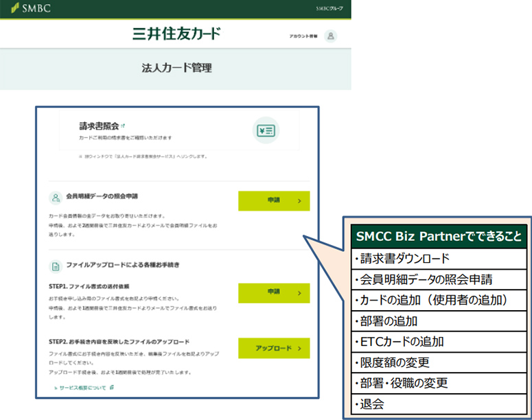The image size is (532, 420).
Task: Select the 部署・役職の変更 row
Action: (439, 384)
